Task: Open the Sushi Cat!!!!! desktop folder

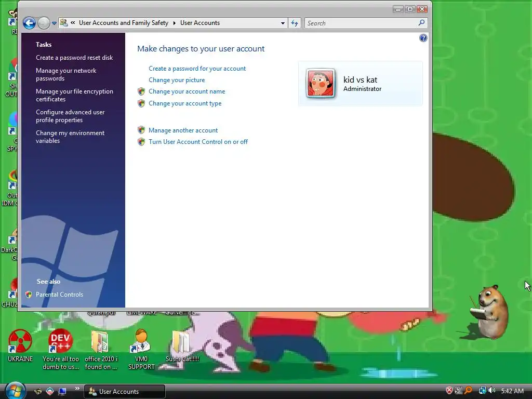Action: pyautogui.click(x=182, y=346)
